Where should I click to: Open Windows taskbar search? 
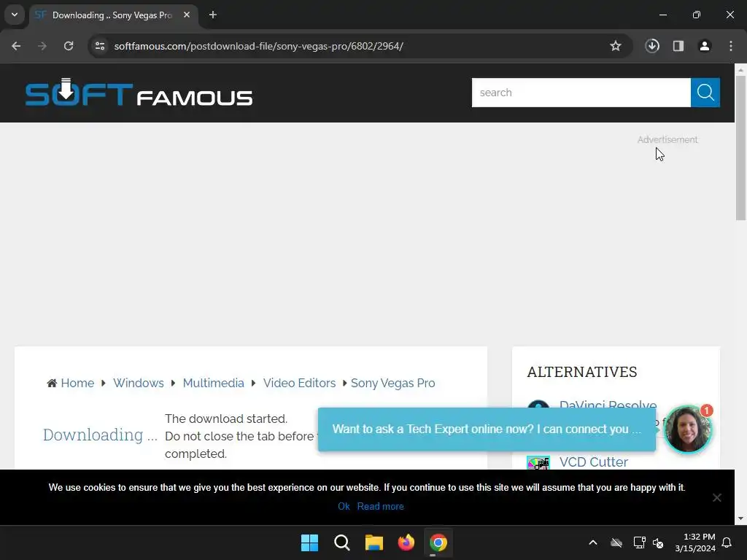coord(341,542)
